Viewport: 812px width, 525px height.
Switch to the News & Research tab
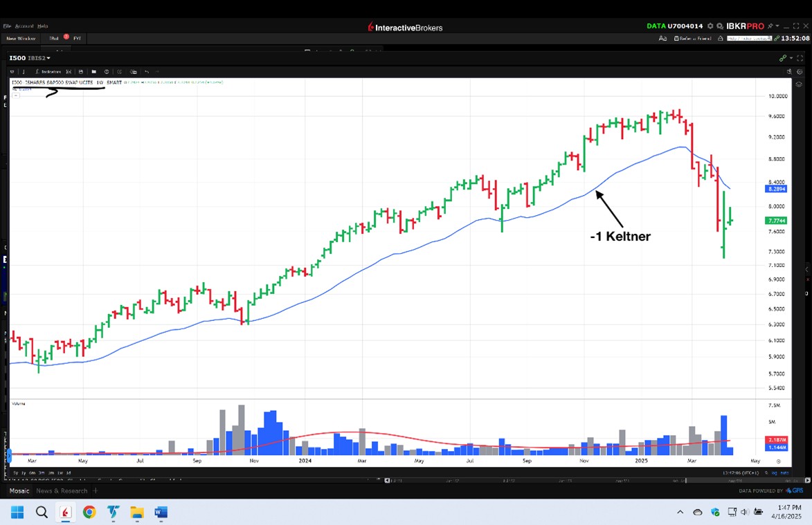click(62, 491)
